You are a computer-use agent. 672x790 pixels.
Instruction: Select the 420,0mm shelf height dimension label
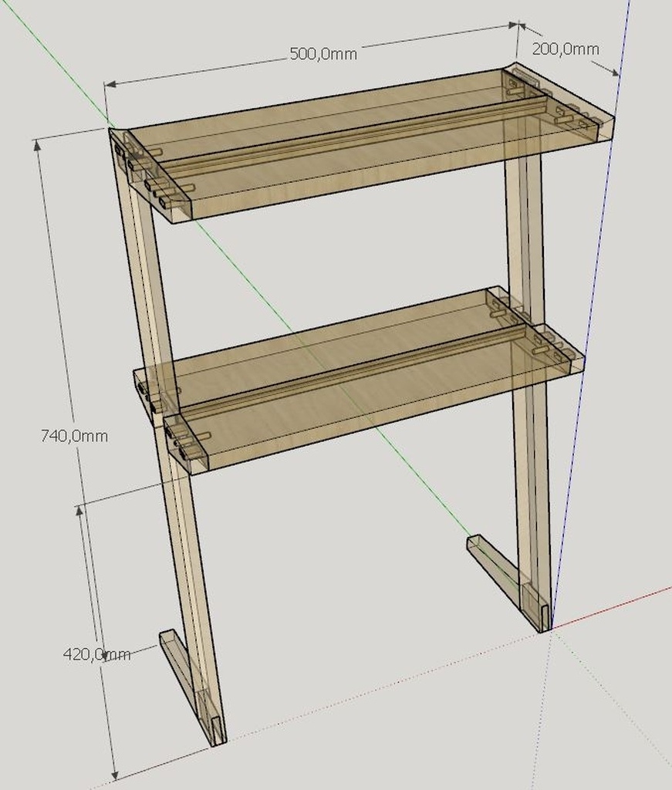coord(96,654)
